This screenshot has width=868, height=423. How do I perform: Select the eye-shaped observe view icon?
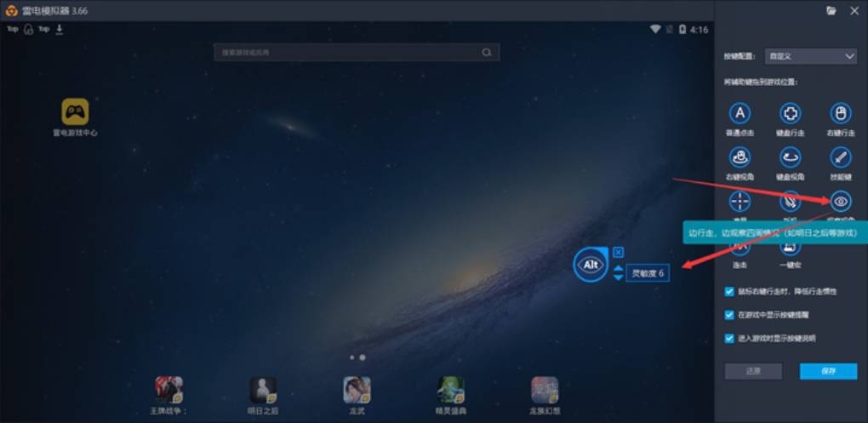841,202
